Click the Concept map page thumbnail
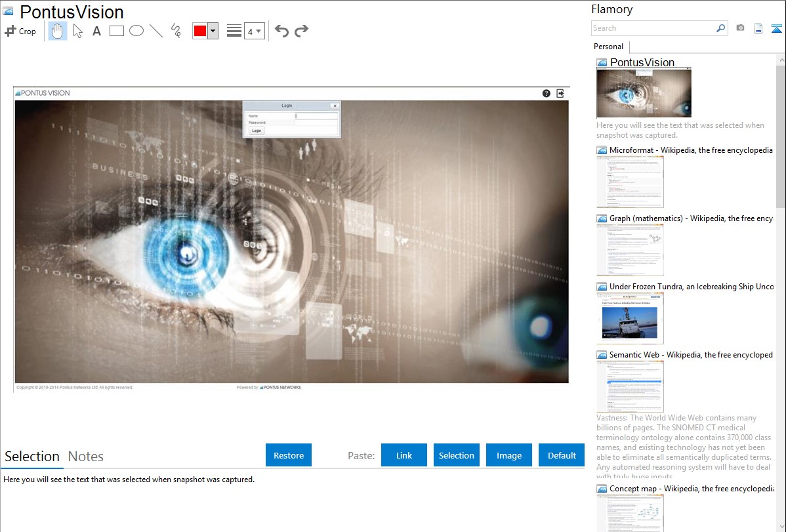786x532 pixels. [630, 513]
